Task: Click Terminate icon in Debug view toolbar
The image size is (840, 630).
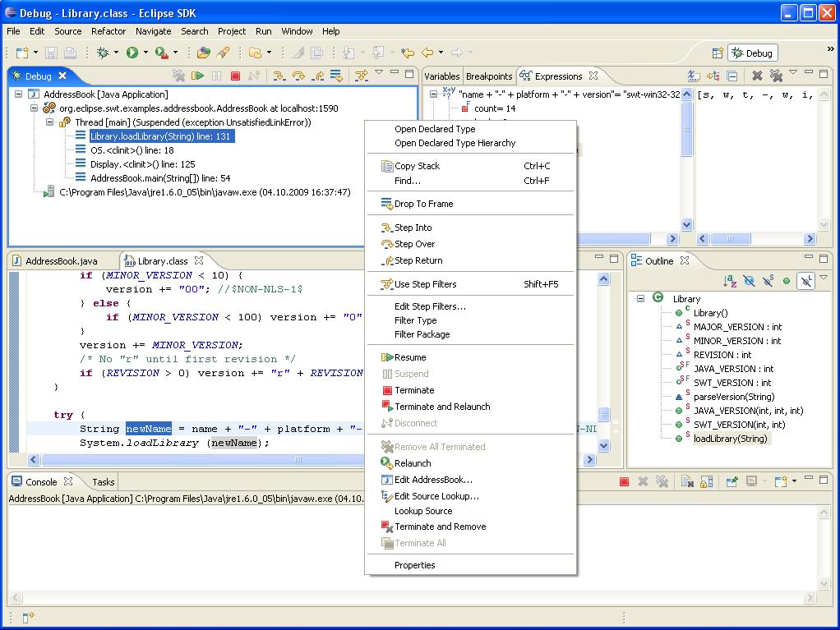Action: pos(235,76)
